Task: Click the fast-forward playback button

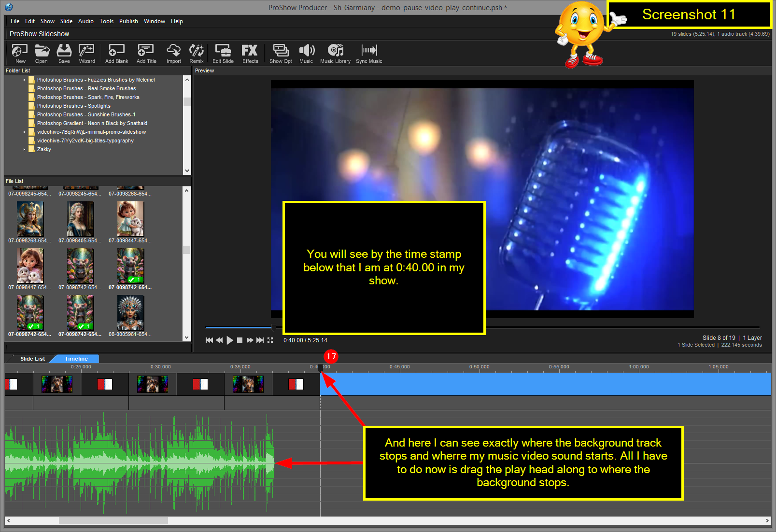Action: click(250, 340)
